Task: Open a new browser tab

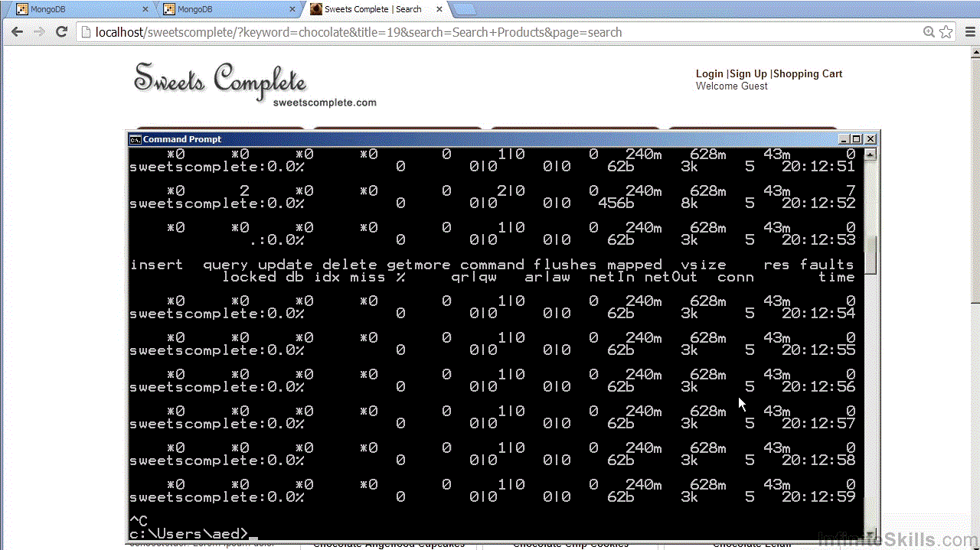Action: tap(465, 9)
